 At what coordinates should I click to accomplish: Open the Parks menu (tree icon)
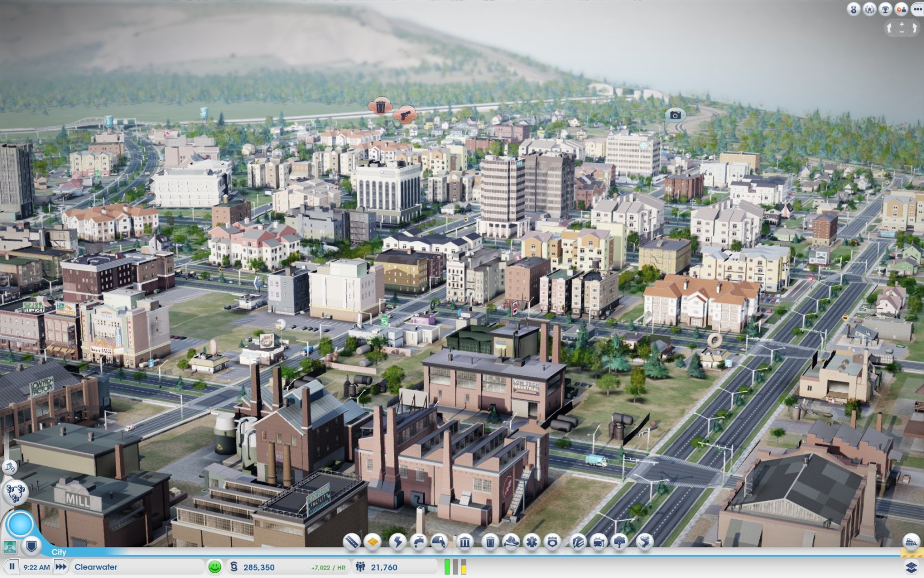click(x=620, y=542)
